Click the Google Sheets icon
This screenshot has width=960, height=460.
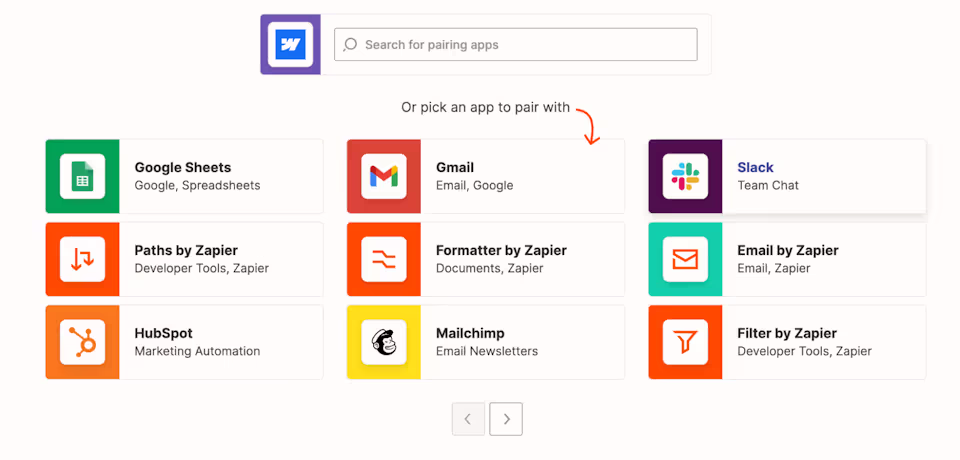pyautogui.click(x=82, y=176)
